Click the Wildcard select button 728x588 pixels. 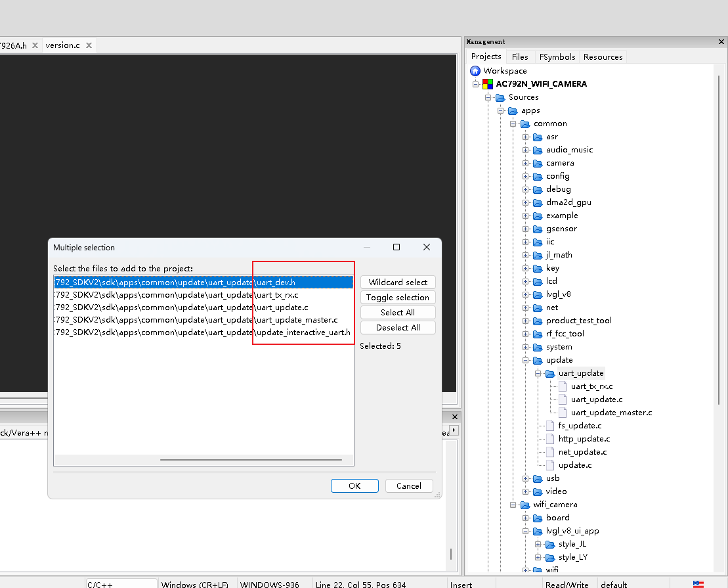pos(398,282)
